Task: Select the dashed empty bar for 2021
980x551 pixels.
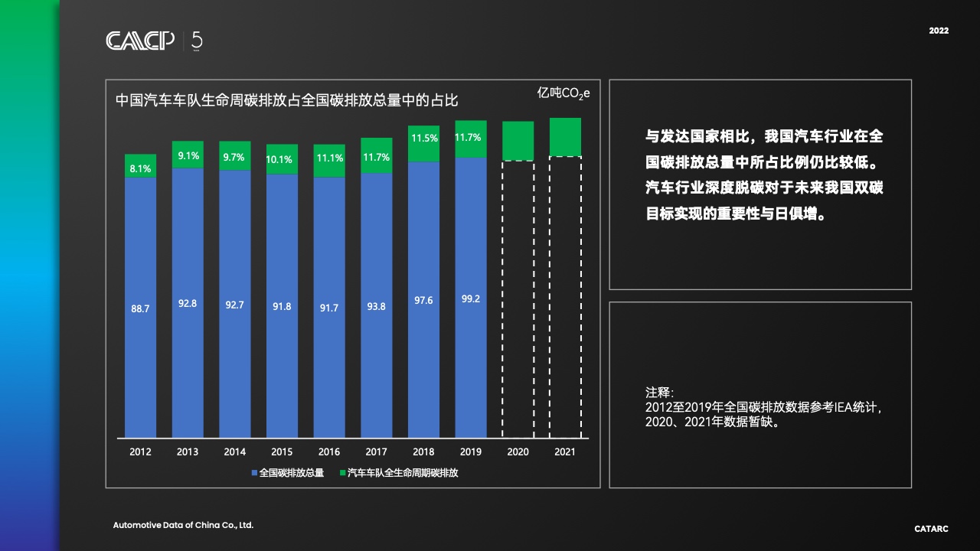Action: (x=565, y=297)
